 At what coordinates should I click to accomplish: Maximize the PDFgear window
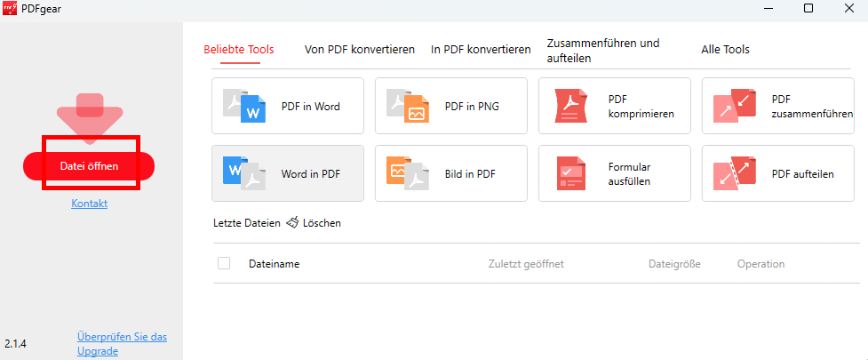click(808, 8)
